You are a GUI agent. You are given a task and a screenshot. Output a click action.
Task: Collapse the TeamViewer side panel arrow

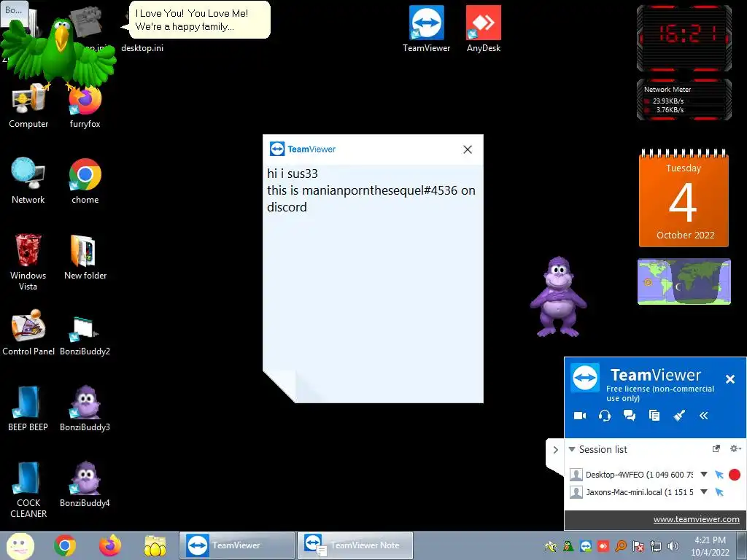coord(555,449)
